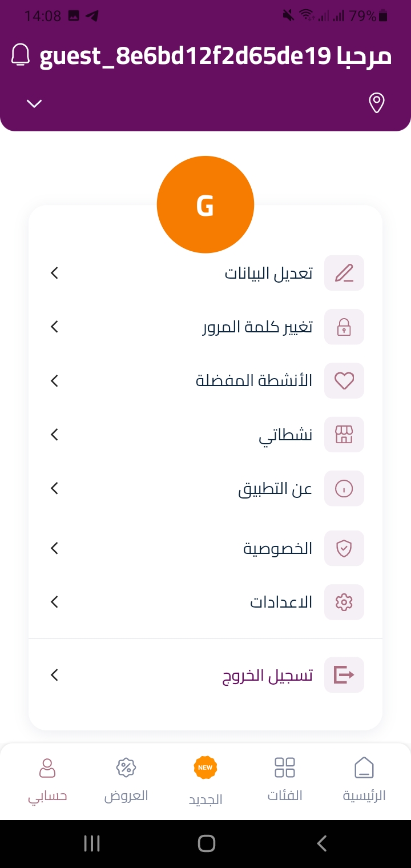Tap the shield privacy icon

pos(344,548)
